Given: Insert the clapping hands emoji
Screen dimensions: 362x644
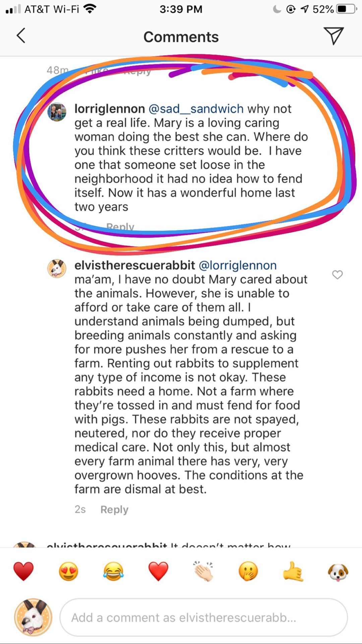Looking at the screenshot, I should 203,572.
